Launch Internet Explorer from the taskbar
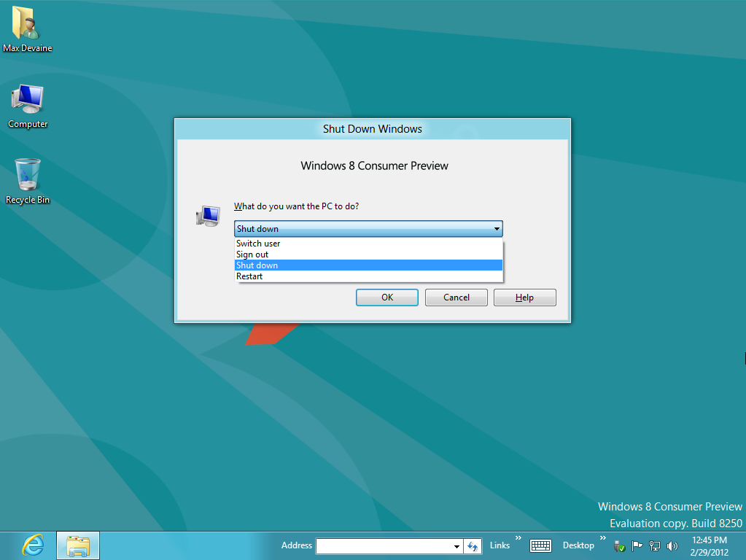This screenshot has height=560, width=746. click(33, 545)
